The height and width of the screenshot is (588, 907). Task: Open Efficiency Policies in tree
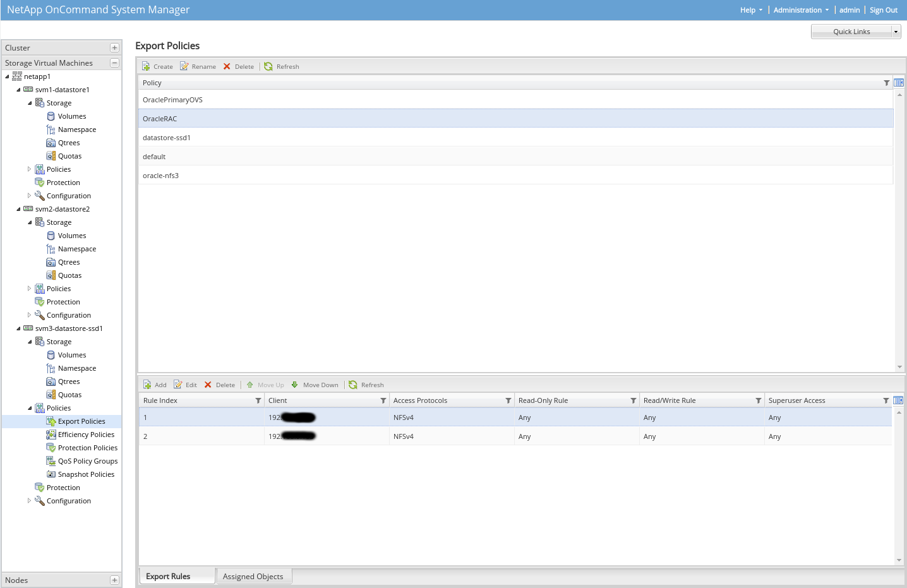(86, 435)
